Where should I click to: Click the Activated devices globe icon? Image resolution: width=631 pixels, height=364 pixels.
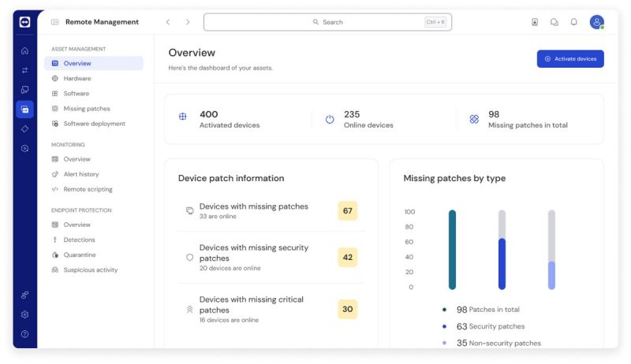183,117
